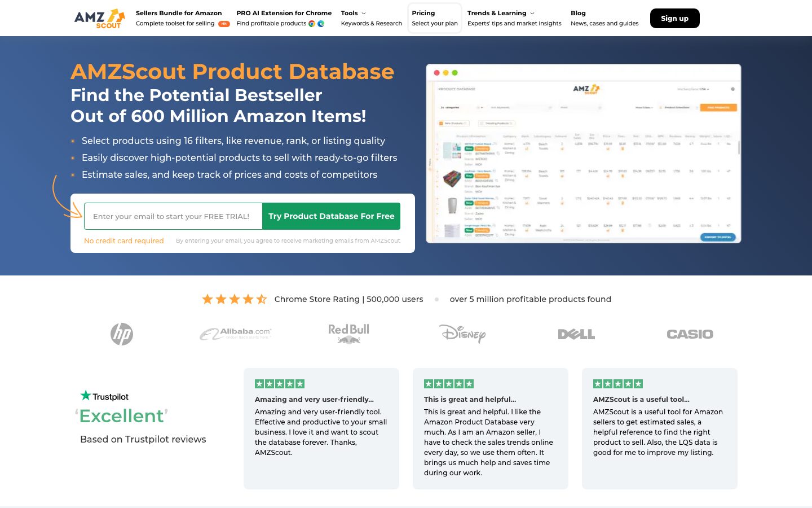Click the 'Excellent' Trustpilot rating text
The width and height of the screenshot is (812, 508).
click(x=122, y=416)
